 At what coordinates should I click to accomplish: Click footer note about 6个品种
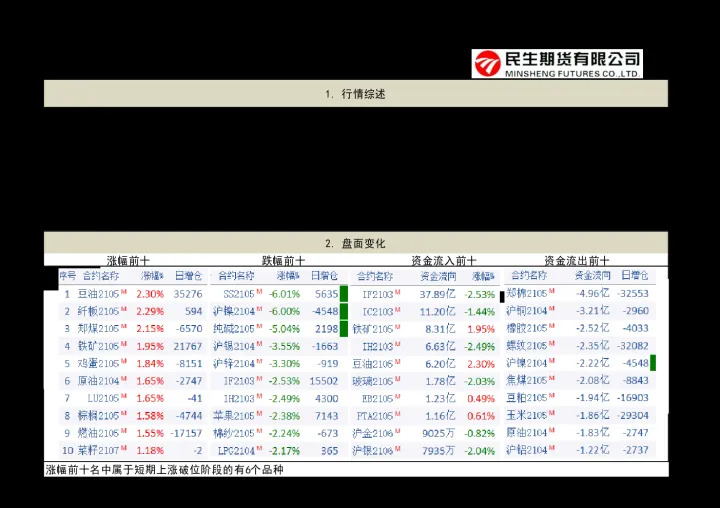164,469
